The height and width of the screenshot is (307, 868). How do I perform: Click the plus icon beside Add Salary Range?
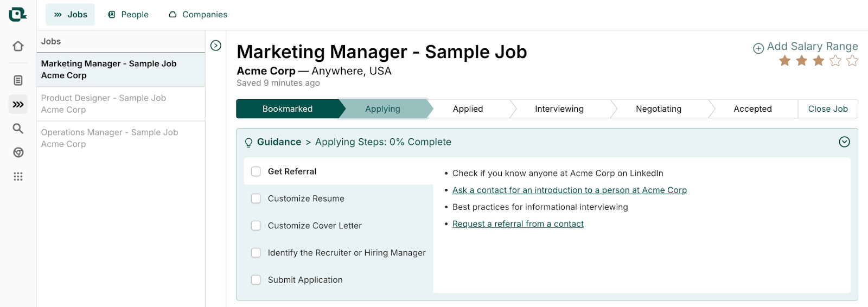point(758,48)
